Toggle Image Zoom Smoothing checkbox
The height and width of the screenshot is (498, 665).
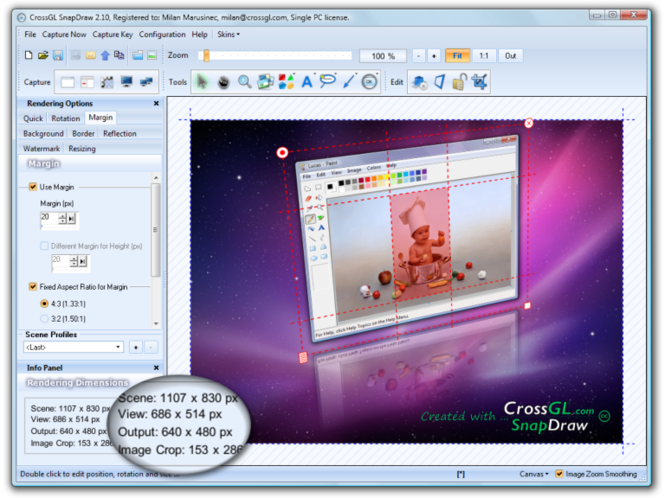tap(559, 474)
